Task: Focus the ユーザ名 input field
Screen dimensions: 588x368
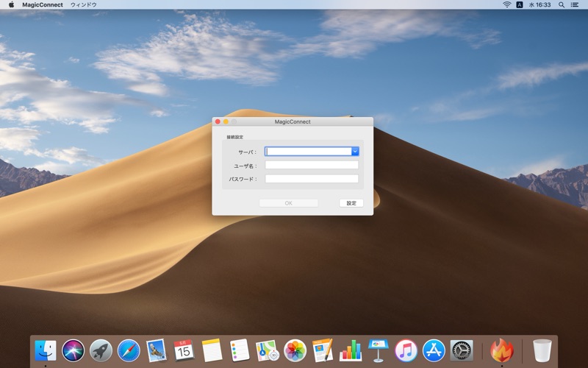Action: [312, 165]
